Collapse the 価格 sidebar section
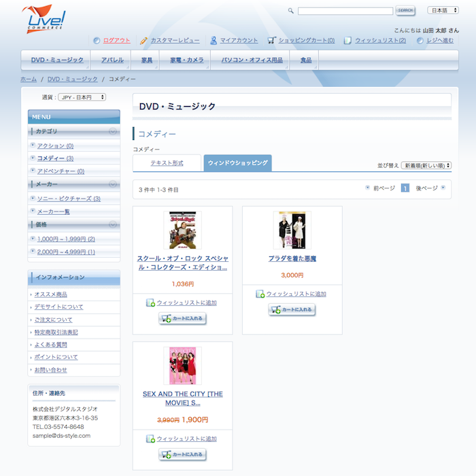The image size is (476, 476). coord(113,224)
